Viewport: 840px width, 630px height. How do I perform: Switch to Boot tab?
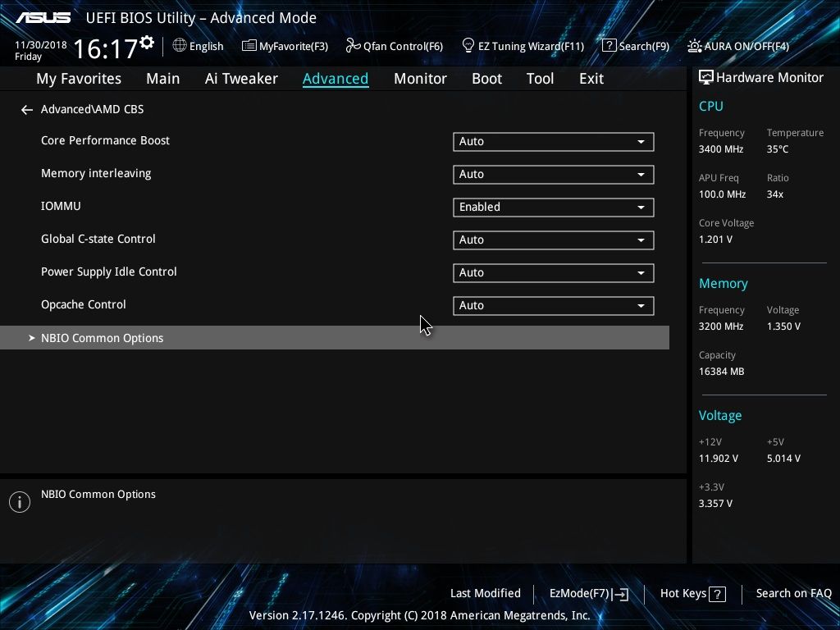click(486, 79)
